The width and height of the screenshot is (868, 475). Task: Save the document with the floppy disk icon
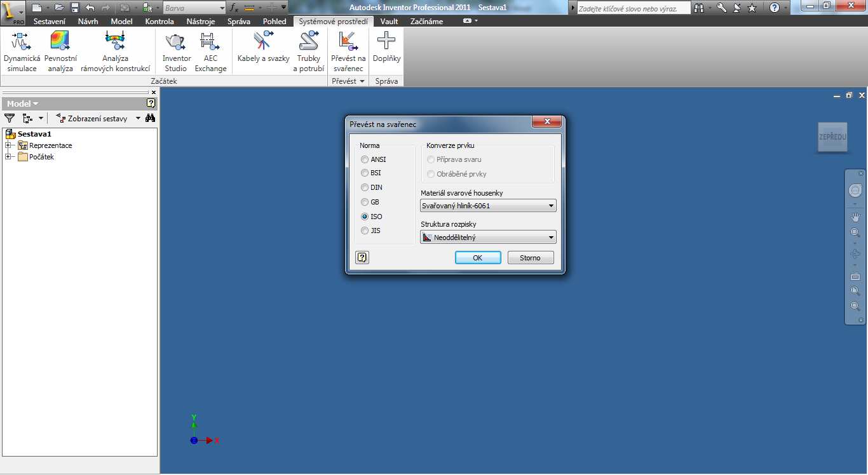(75, 8)
